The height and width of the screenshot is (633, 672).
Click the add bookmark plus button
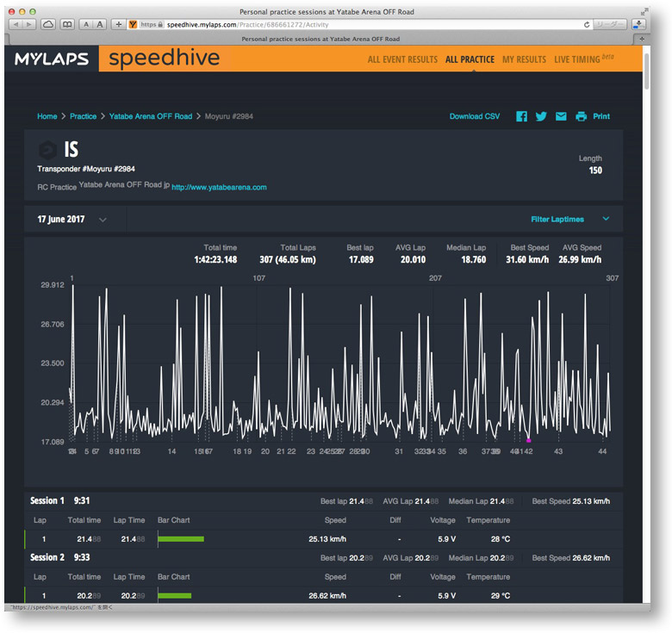click(118, 24)
